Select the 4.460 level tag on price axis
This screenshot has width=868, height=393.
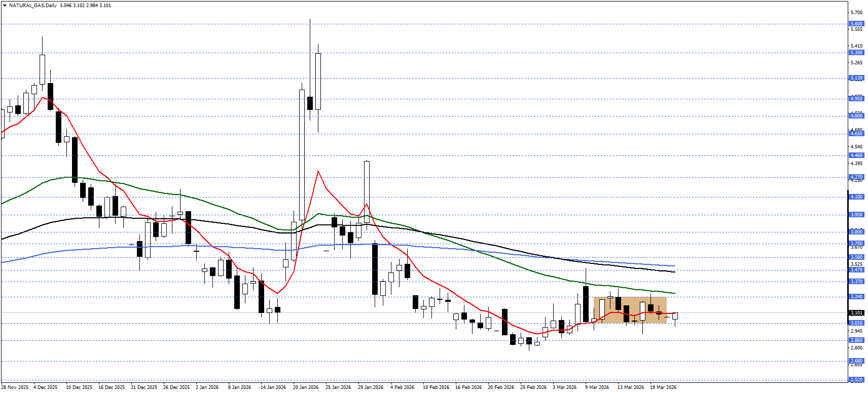coord(856,155)
